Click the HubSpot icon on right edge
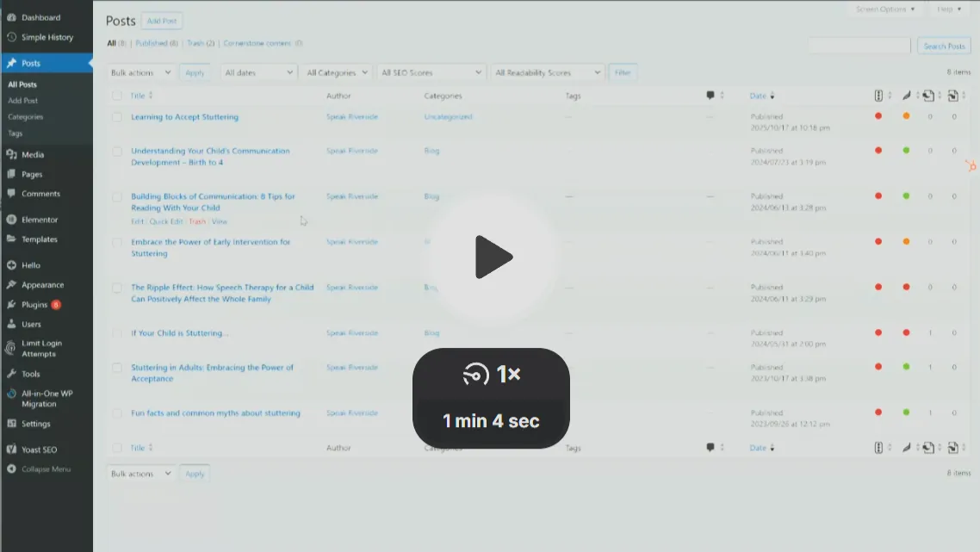The image size is (980, 552). point(971,165)
